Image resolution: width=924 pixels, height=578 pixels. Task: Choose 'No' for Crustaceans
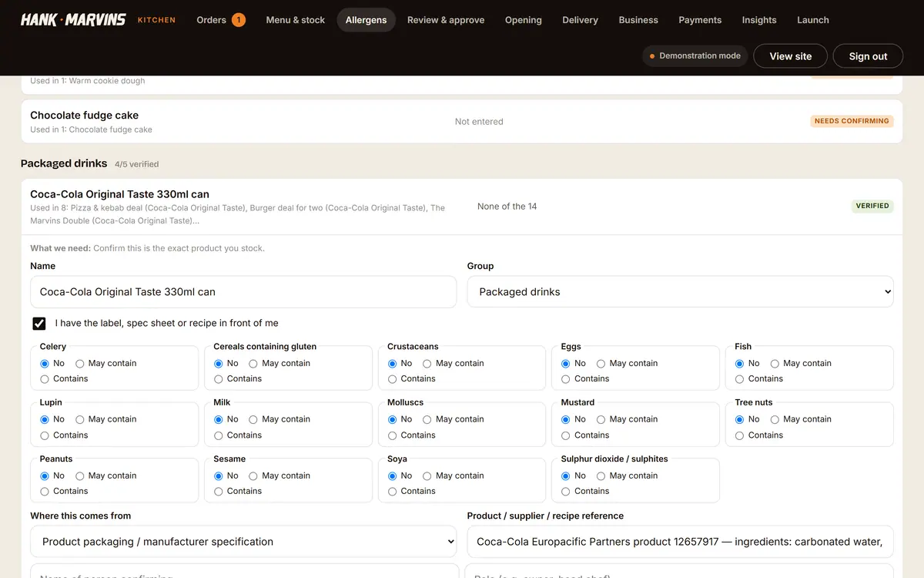[x=393, y=364]
